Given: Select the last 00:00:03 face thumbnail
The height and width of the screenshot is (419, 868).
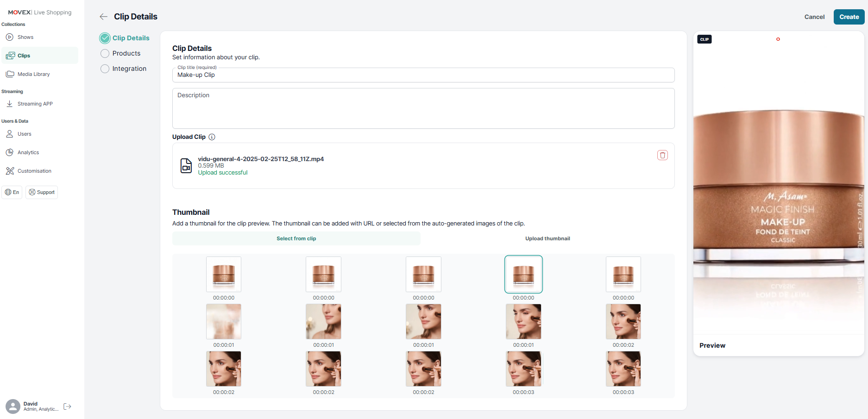Looking at the screenshot, I should (x=623, y=369).
